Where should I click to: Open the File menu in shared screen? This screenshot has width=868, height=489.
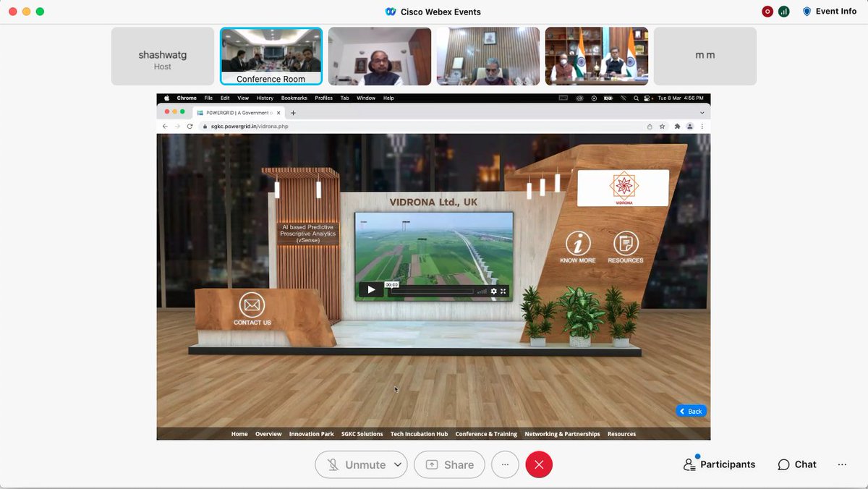tap(208, 98)
